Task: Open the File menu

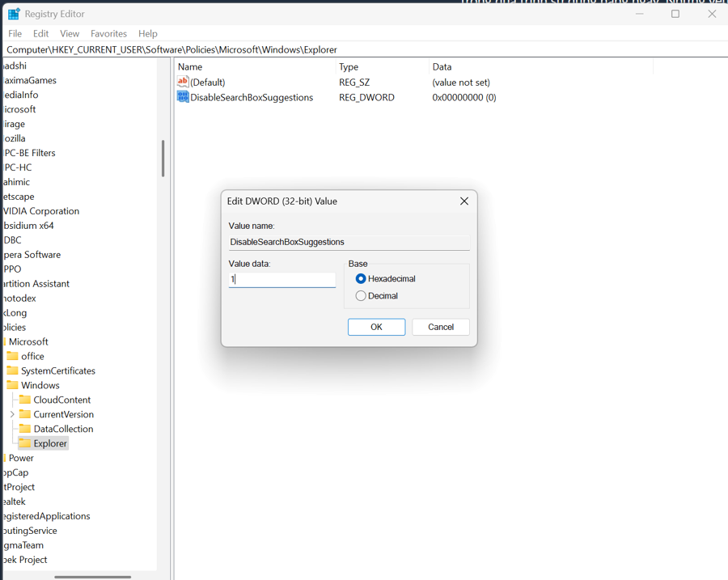Action: [15, 33]
